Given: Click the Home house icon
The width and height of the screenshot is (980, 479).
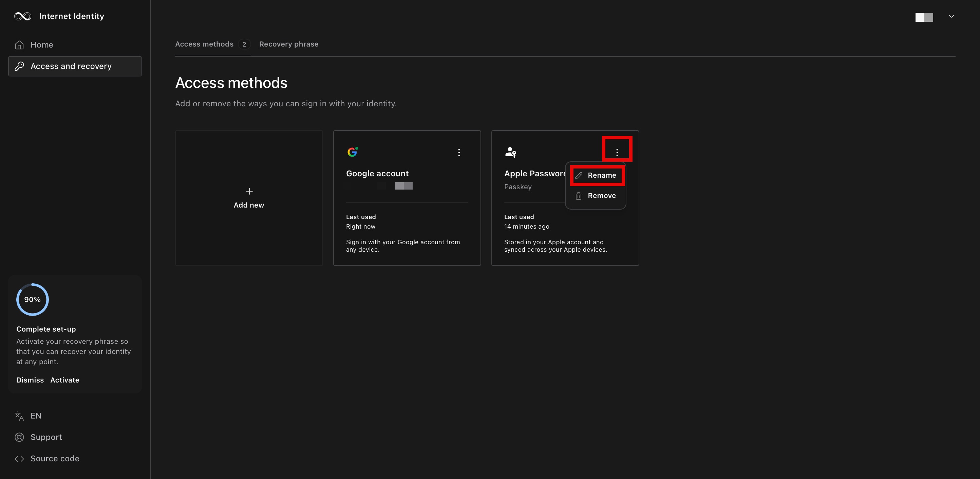Looking at the screenshot, I should click(x=19, y=45).
